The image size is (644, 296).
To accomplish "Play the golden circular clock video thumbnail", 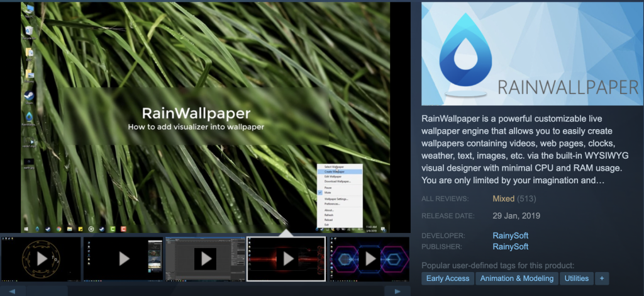I will point(41,259).
